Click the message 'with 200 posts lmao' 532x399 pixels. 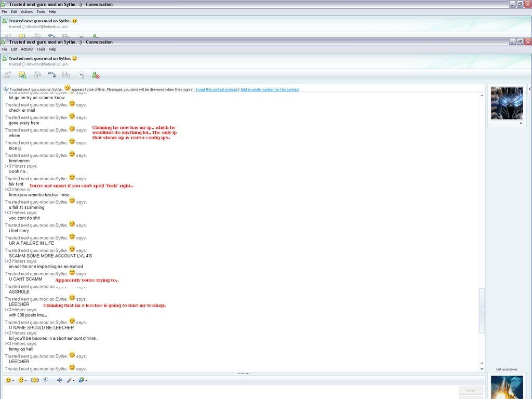[x=28, y=315]
